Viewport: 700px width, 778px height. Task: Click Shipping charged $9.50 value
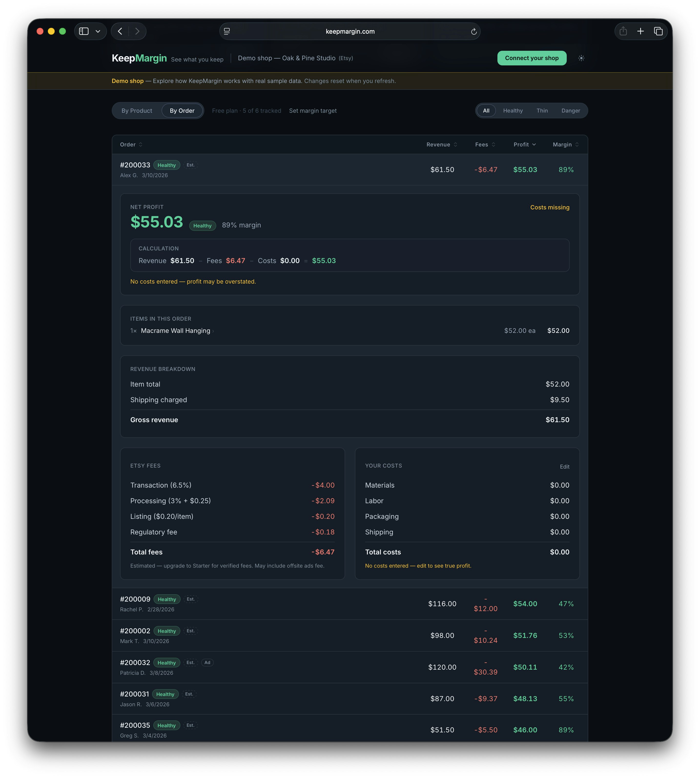pos(560,399)
